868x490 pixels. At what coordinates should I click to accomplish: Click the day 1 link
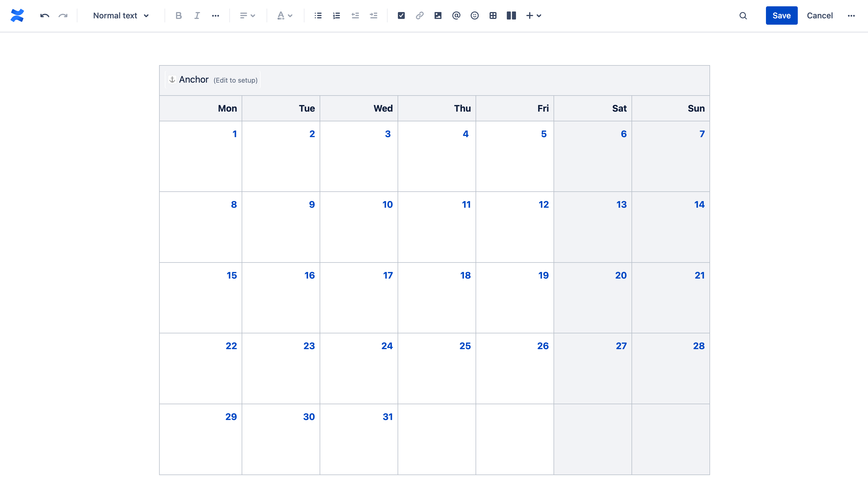point(234,134)
